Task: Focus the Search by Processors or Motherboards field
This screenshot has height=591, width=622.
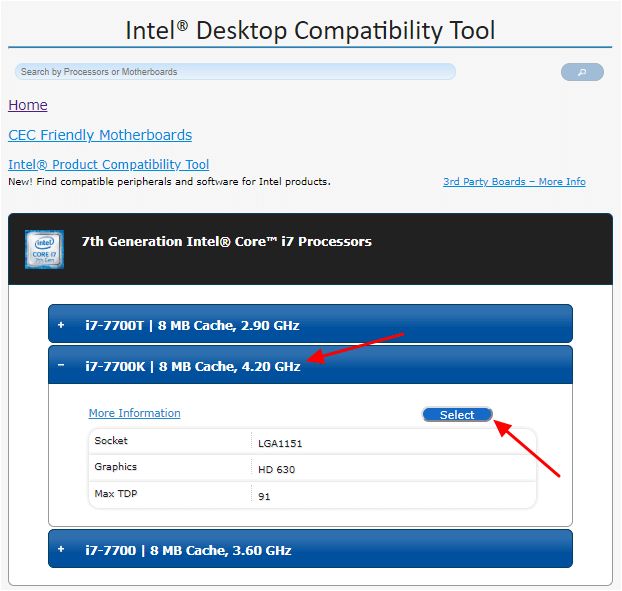Action: coord(235,72)
